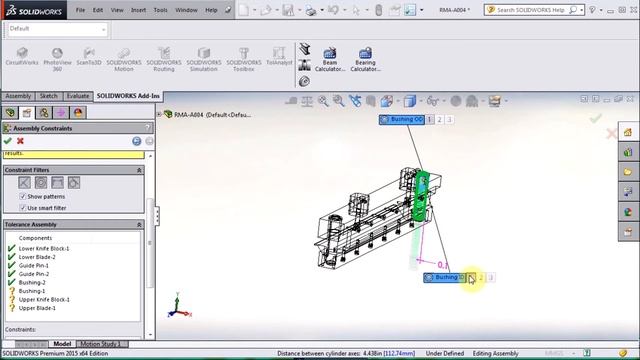Enable the ScanTo3D add-in
This screenshot has width=640, height=360.
89,56
